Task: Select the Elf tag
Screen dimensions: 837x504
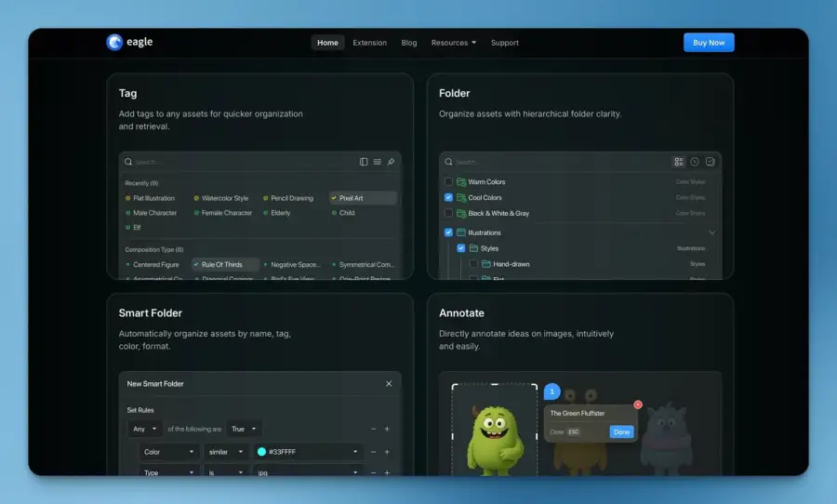Action: pyautogui.click(x=133, y=228)
